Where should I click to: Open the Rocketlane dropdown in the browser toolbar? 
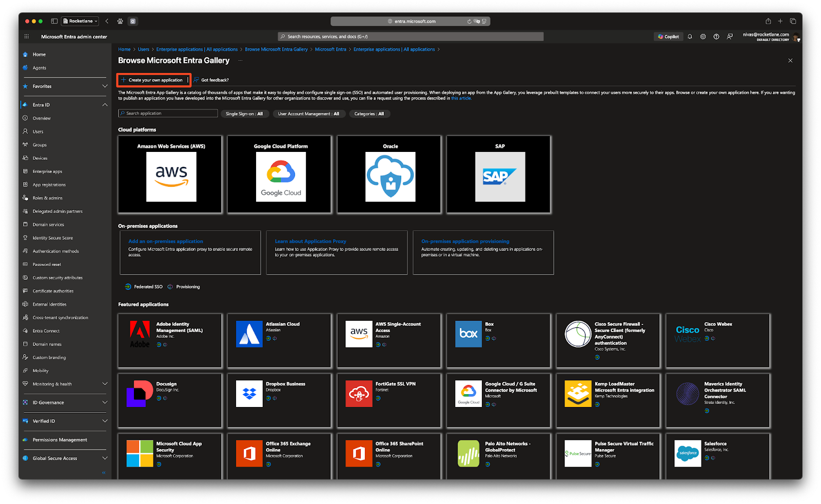(80, 21)
